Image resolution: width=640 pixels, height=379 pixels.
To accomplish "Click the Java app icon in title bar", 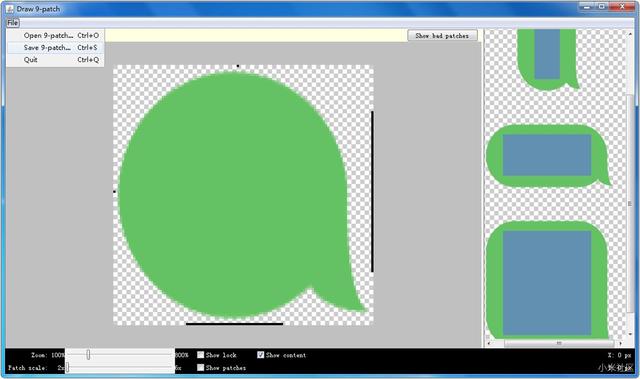I will click(x=10, y=9).
